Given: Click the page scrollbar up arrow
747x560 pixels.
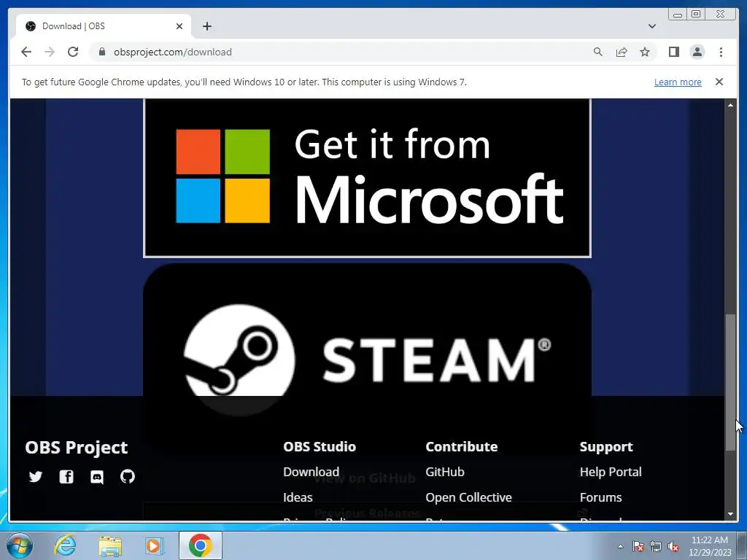Looking at the screenshot, I should pos(730,105).
